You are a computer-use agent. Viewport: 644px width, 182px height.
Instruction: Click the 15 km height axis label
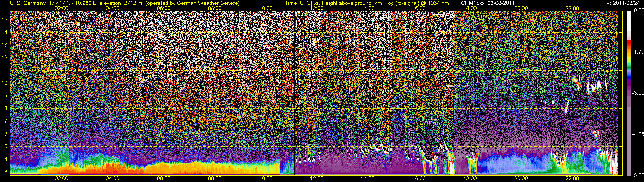[x=5, y=19]
